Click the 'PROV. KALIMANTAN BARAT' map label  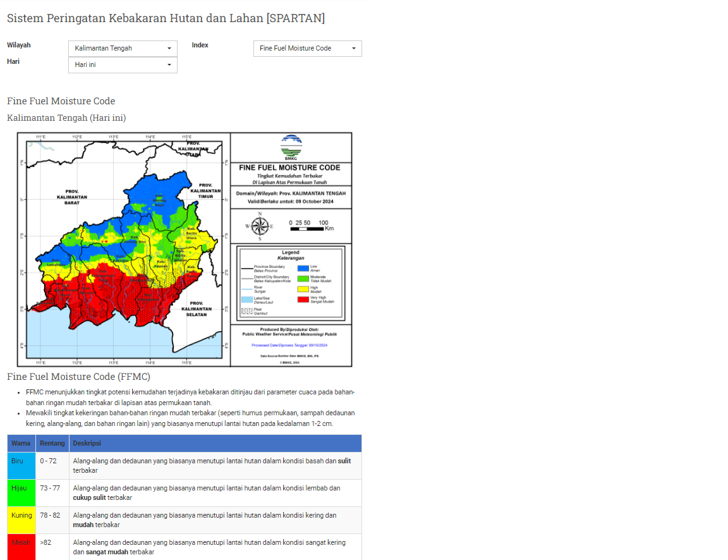point(72,197)
